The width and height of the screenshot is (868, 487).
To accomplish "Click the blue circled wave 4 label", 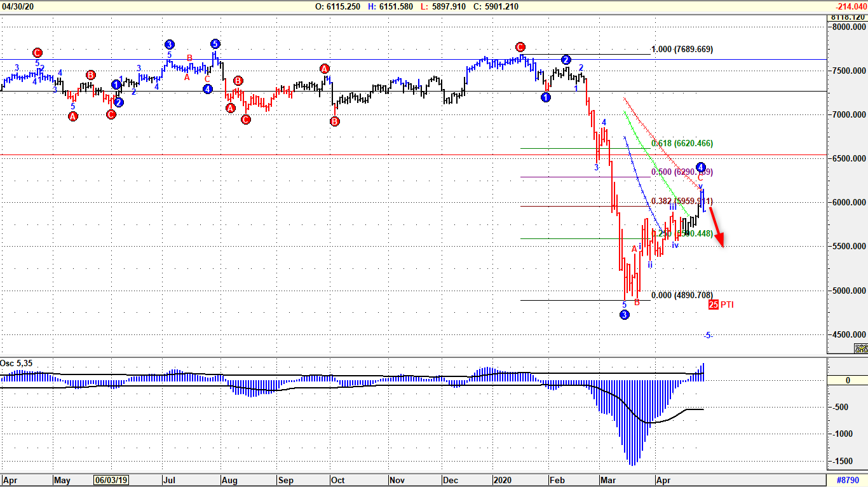I will pyautogui.click(x=700, y=166).
